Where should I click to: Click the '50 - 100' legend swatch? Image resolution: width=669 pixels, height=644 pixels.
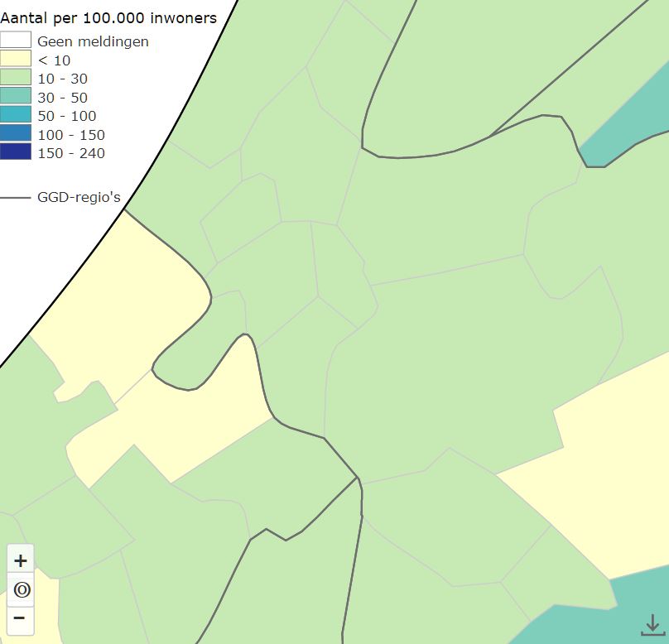pos(16,114)
